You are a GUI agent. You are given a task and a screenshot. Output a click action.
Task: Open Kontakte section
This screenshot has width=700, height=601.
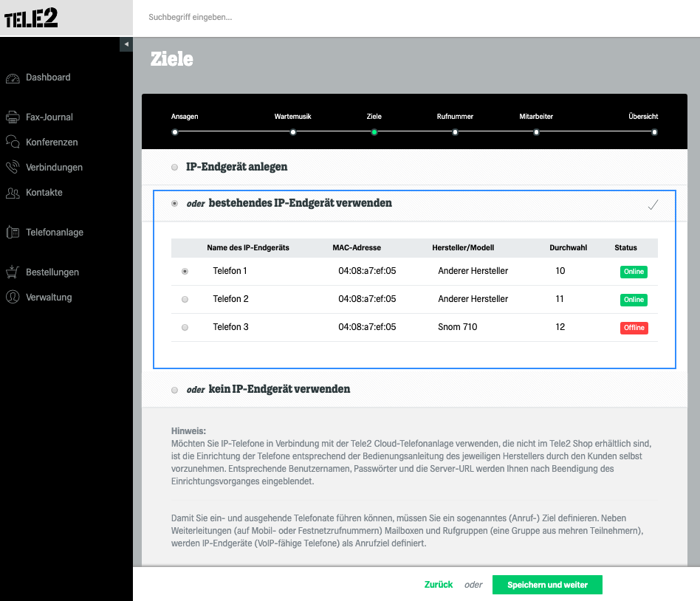point(44,193)
